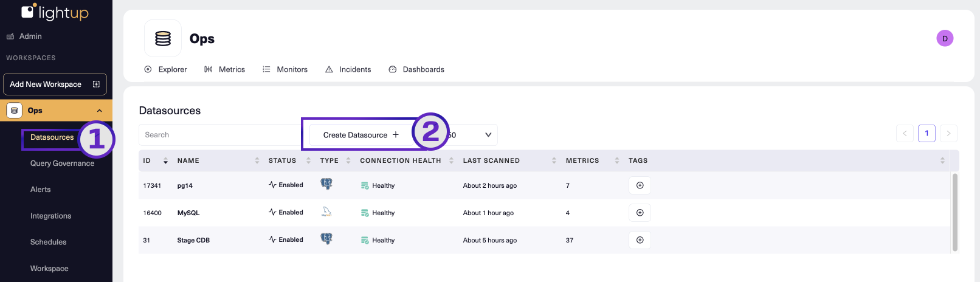This screenshot has width=980, height=282.
Task: Click add tag icon for pg14 row
Action: tap(640, 185)
